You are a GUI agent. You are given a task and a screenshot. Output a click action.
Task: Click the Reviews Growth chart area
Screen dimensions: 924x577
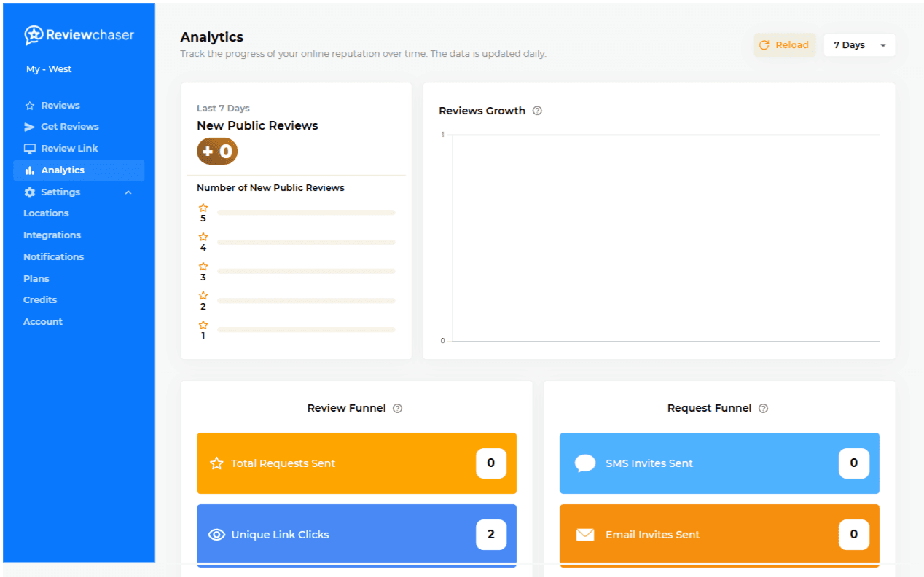665,238
